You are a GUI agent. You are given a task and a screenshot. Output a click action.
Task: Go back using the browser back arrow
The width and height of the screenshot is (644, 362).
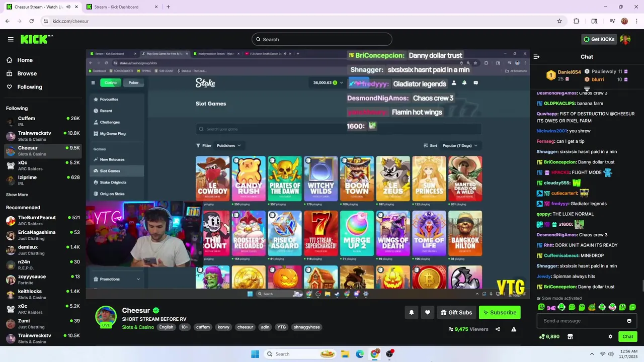pyautogui.click(x=7, y=21)
